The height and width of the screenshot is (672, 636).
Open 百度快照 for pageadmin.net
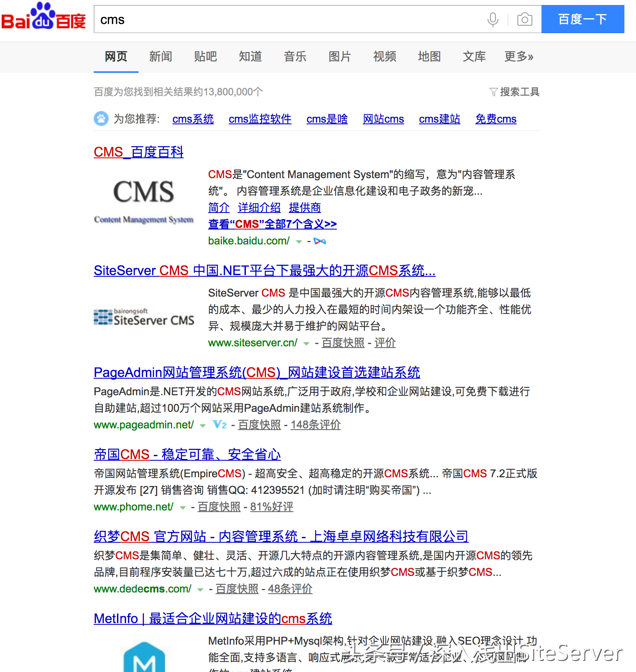click(x=259, y=425)
